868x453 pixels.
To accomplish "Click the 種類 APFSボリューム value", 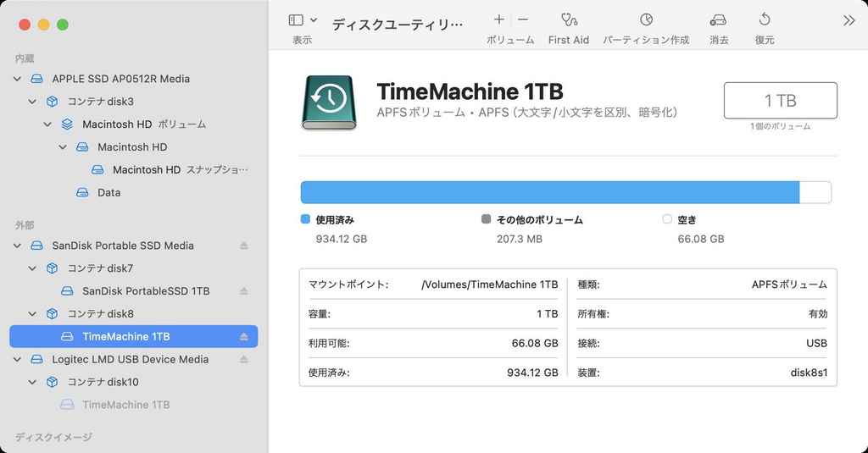I will pos(789,285).
